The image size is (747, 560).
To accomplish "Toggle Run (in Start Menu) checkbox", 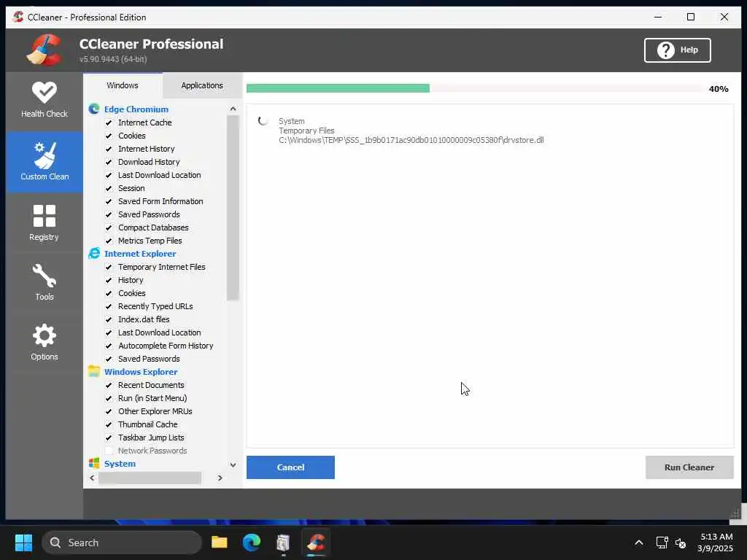I will coord(109,398).
